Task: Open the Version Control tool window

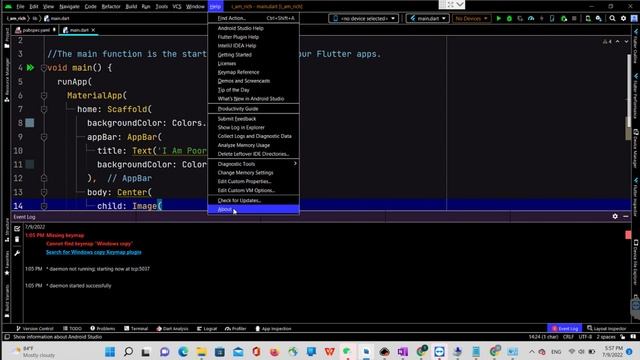Action: (35, 329)
